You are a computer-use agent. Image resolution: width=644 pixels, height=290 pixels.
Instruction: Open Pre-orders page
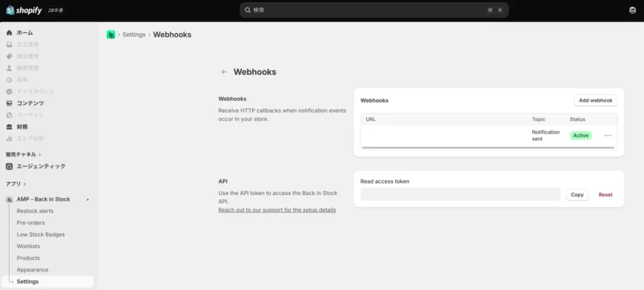point(31,222)
